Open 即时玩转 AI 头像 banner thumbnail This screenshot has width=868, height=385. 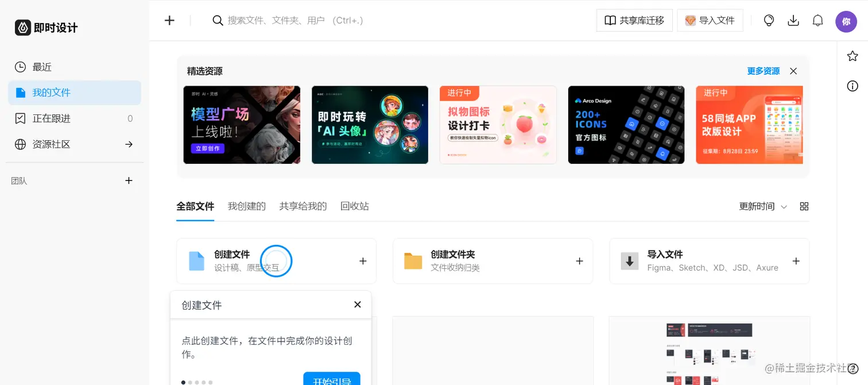pyautogui.click(x=370, y=125)
